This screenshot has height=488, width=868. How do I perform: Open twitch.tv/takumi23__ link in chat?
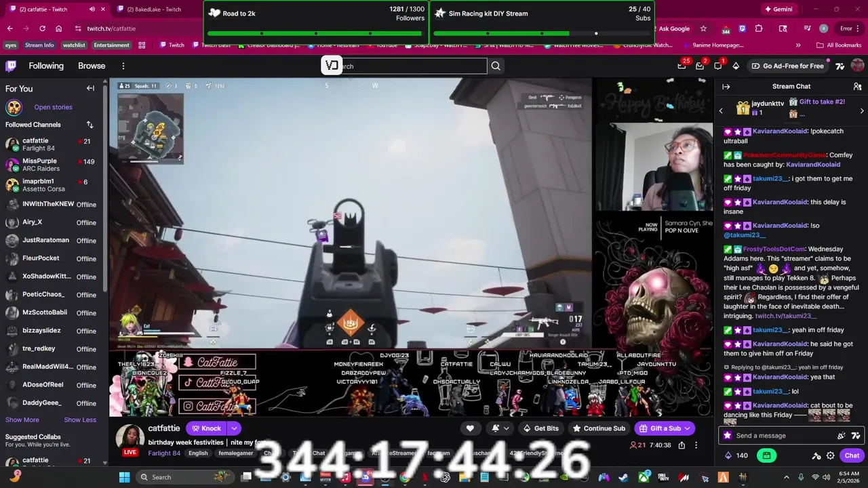[786, 316]
